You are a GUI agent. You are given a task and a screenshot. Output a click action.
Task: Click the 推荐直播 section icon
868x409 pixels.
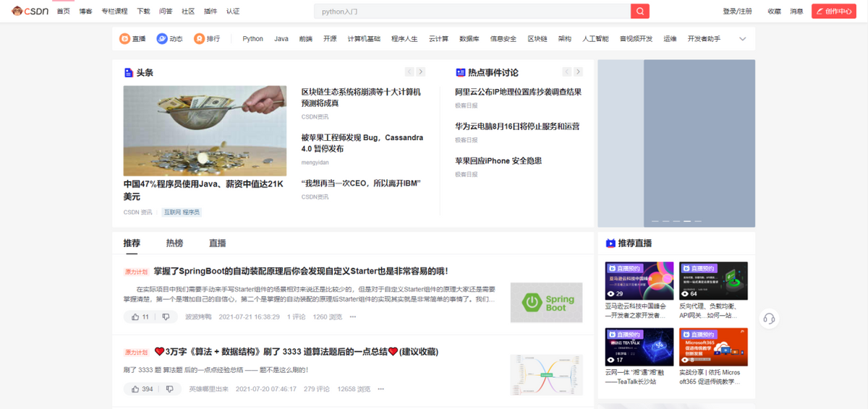coord(610,244)
